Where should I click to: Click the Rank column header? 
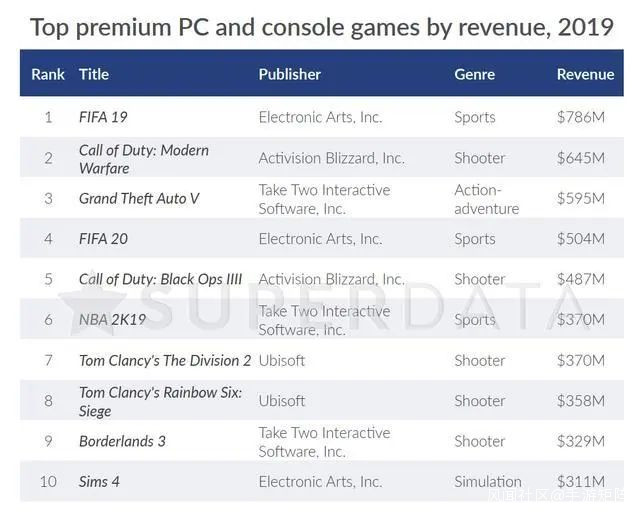tap(48, 74)
